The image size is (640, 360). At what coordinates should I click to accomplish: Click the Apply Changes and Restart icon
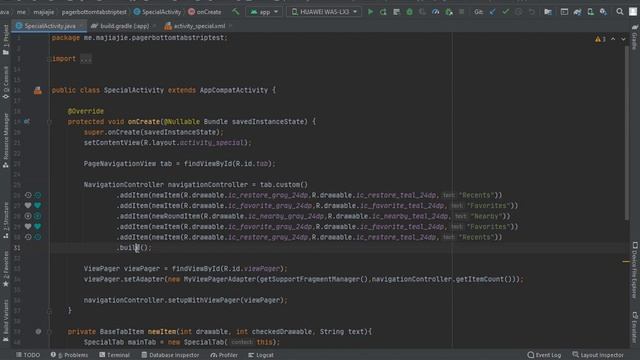383,12
